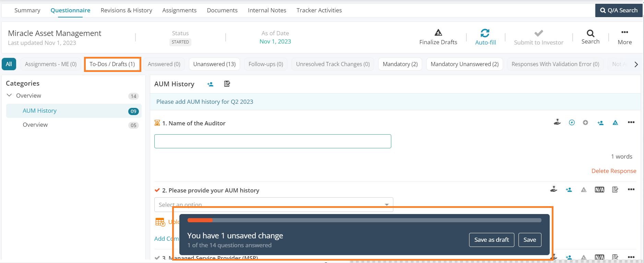
Task: Select the Overview subcategory with badge 05
Action: point(74,125)
